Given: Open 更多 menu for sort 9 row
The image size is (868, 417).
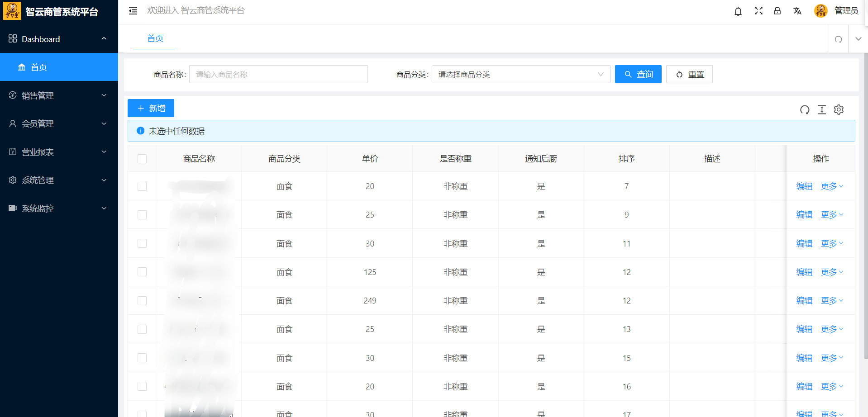Looking at the screenshot, I should coord(832,215).
